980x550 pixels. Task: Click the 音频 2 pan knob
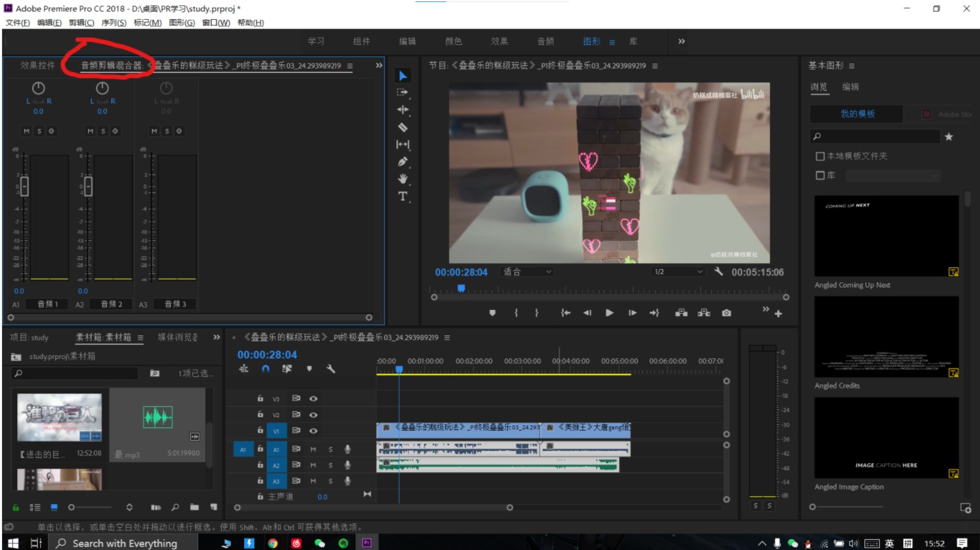click(x=102, y=88)
